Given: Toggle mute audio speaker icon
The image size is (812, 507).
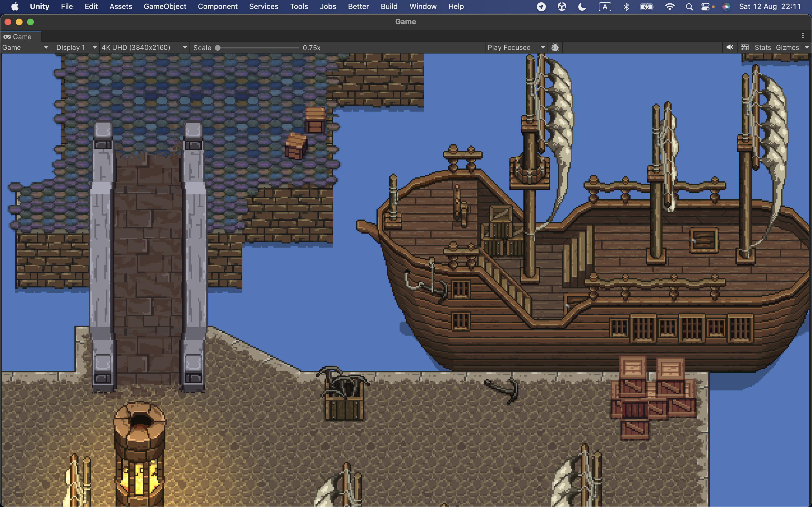Looking at the screenshot, I should [x=729, y=47].
